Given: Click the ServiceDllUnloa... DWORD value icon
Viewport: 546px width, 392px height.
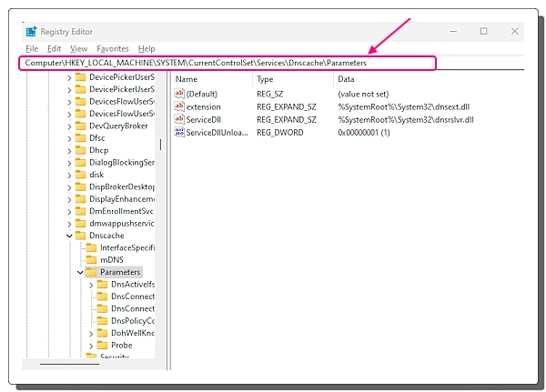Looking at the screenshot, I should click(179, 132).
